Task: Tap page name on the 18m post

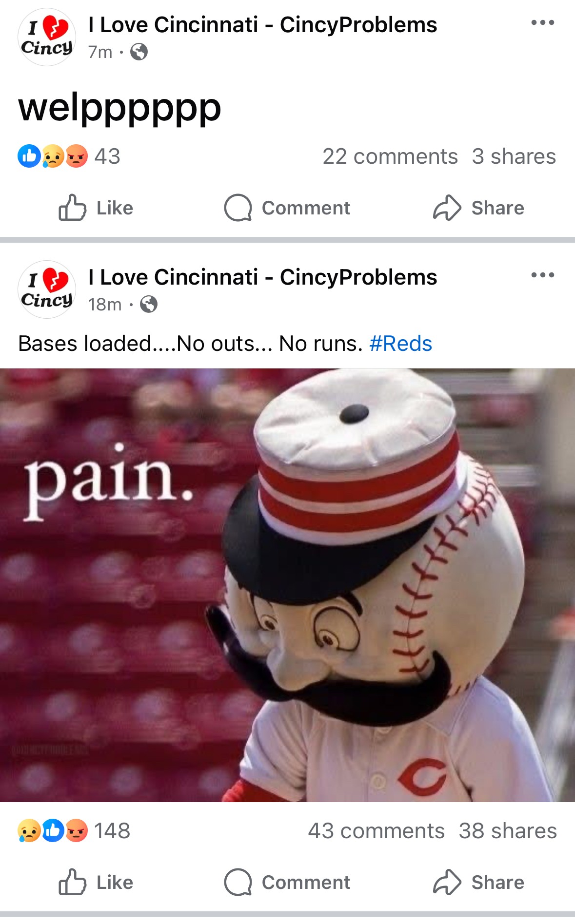Action: tap(262, 277)
